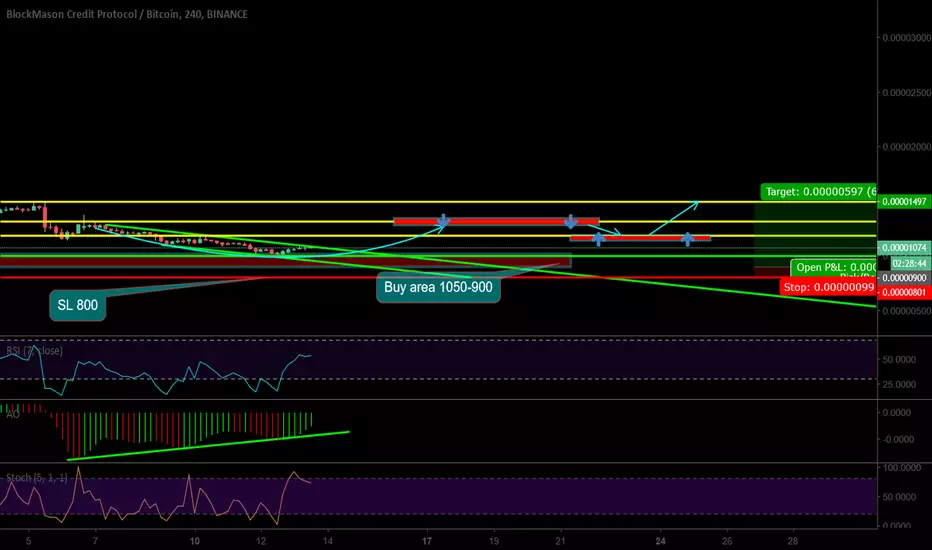Open the BlockMason Credit Protocol / Bitcoin title
Viewport: 932px width, 550px height.
coord(127,14)
